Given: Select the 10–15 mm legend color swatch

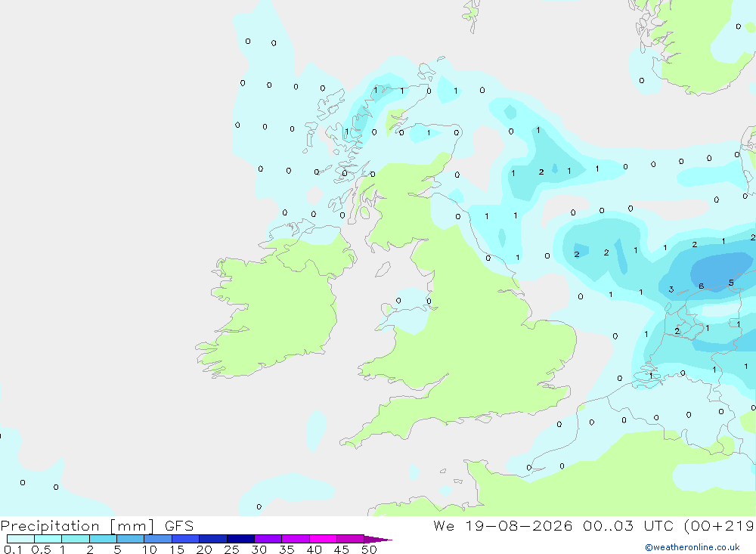Looking at the screenshot, I should point(158,539).
